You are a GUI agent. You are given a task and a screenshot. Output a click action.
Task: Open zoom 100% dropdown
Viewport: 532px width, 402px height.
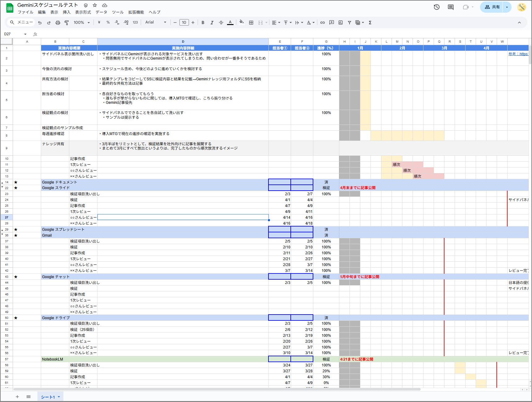[x=82, y=23]
